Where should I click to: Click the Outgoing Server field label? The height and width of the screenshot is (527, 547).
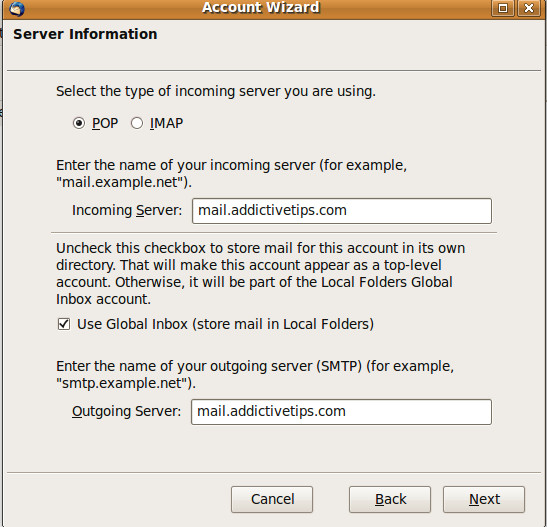[127, 411]
